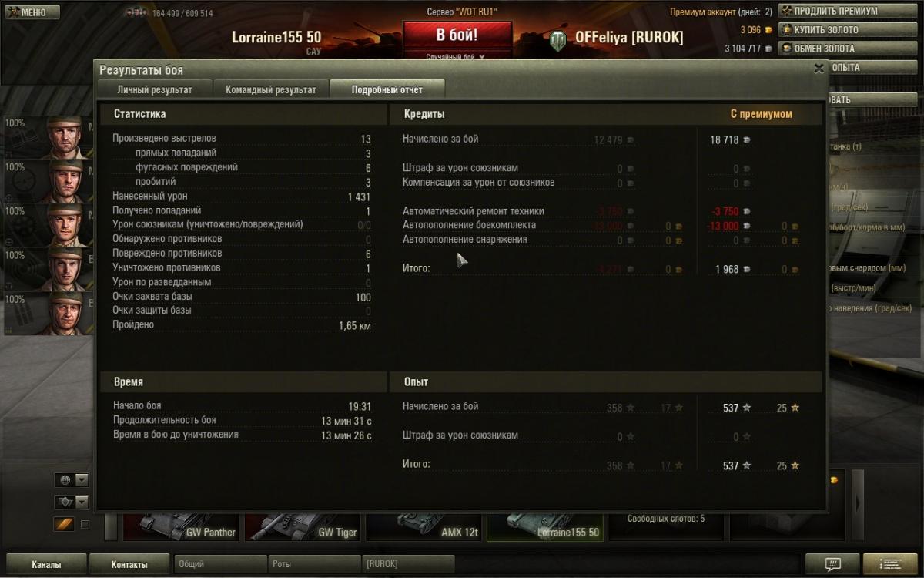Screen dimensions: 924x578
Task: Click credits icon beside -3 750 premium repair
Action: pos(746,212)
